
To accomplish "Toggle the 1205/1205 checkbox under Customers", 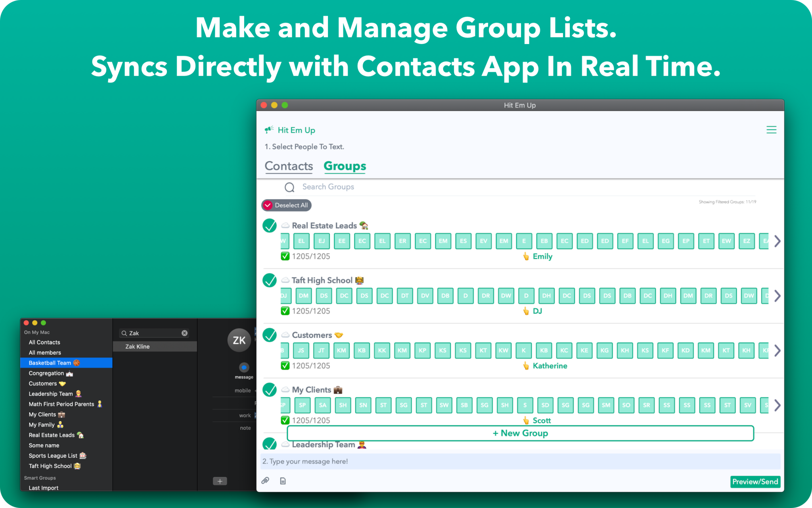I will (285, 366).
